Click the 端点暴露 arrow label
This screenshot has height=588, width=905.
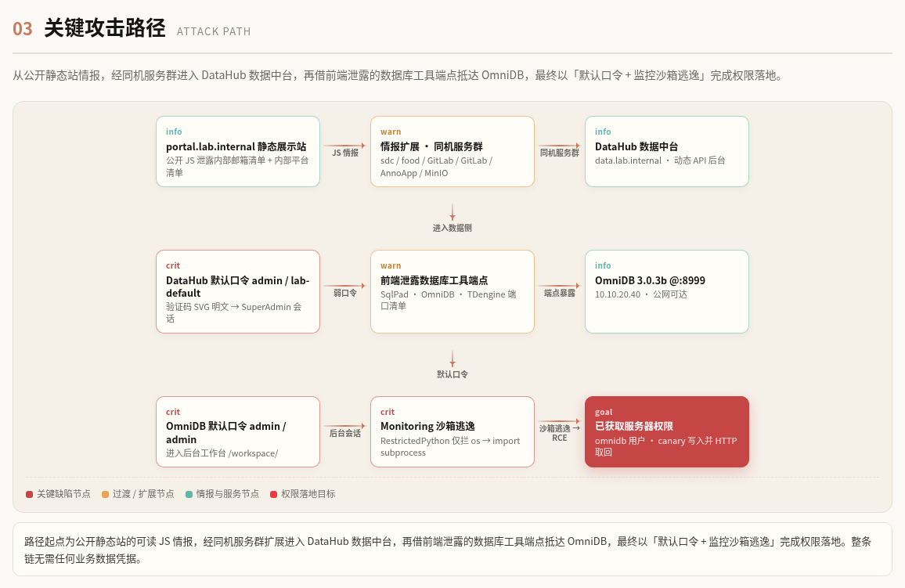[x=560, y=293]
